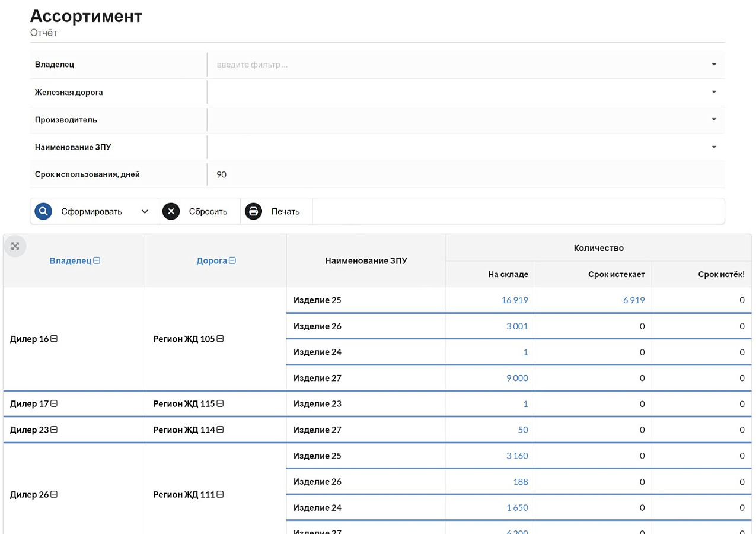Image resolution: width=756 pixels, height=534 pixels.
Task: Open the 1 650 stock quantity link
Action: (x=517, y=508)
